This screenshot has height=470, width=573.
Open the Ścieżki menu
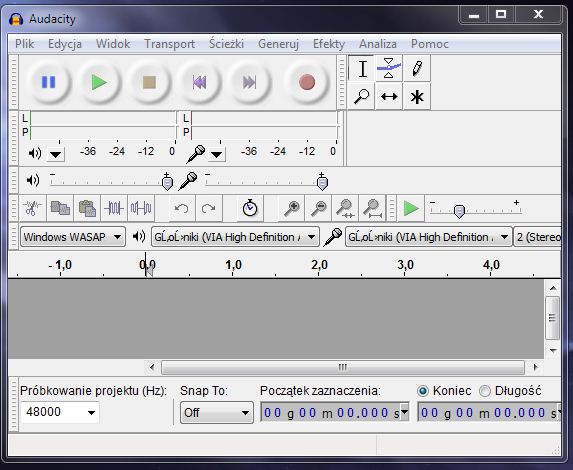[x=226, y=44]
